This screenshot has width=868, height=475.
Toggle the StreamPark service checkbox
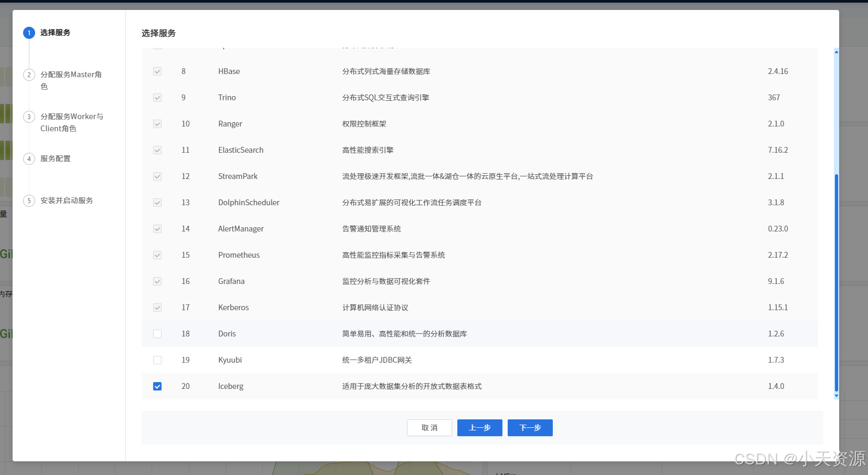[x=157, y=176]
